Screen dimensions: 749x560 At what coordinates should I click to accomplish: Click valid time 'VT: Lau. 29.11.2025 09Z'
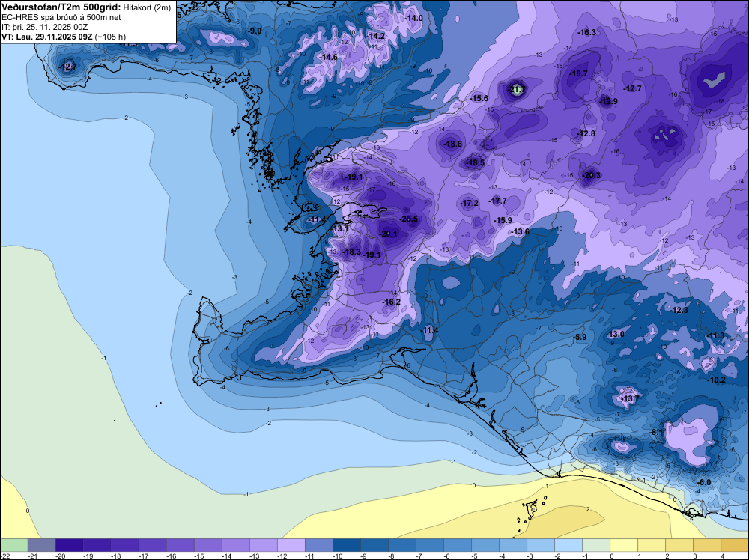46,37
